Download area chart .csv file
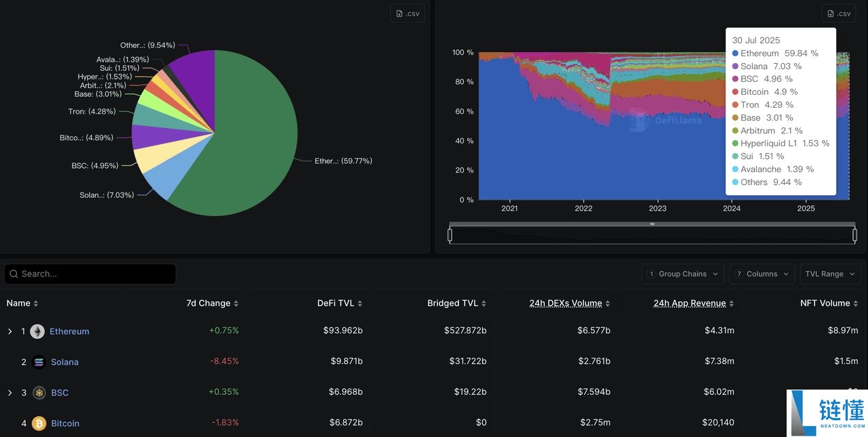Image resolution: width=868 pixels, height=437 pixels. [839, 14]
